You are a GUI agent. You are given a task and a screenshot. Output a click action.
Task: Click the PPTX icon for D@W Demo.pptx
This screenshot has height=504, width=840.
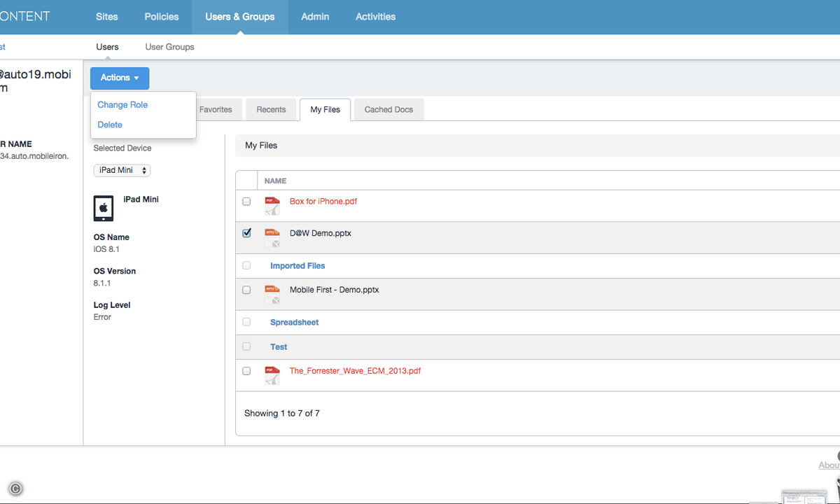[x=272, y=238]
